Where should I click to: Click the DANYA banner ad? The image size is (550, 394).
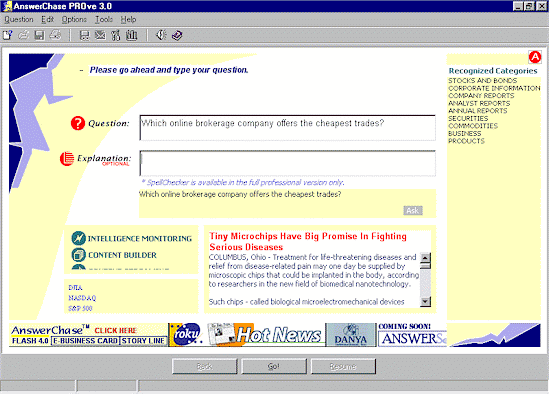coord(351,335)
